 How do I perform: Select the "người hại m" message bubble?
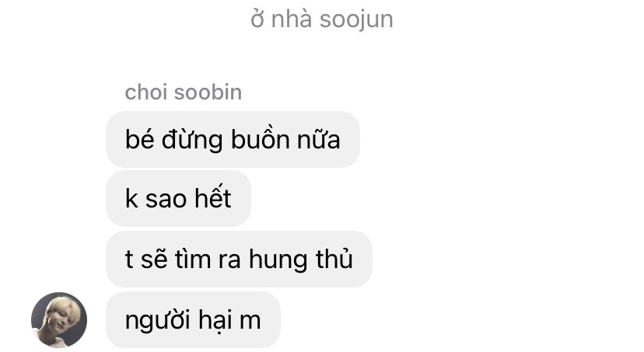click(193, 320)
